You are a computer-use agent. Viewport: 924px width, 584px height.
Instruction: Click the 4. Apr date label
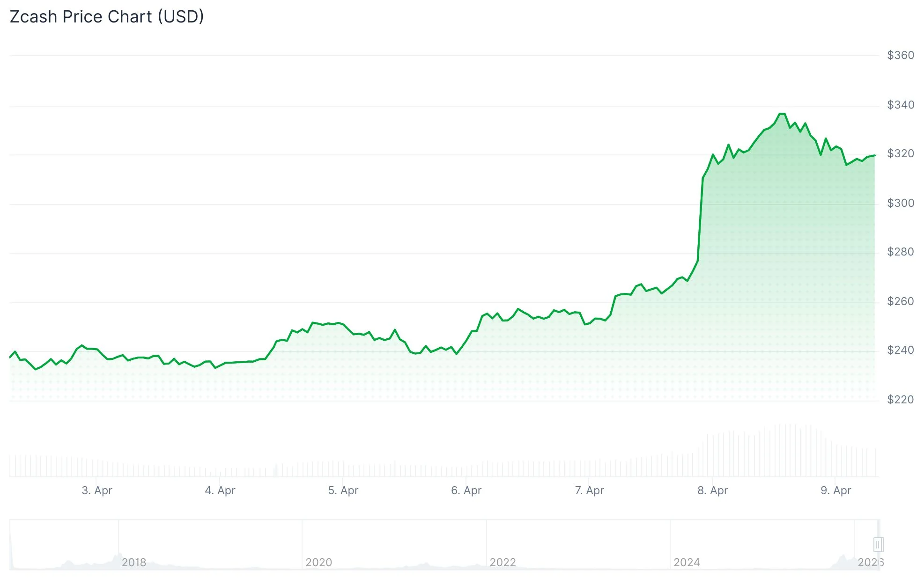click(x=220, y=490)
